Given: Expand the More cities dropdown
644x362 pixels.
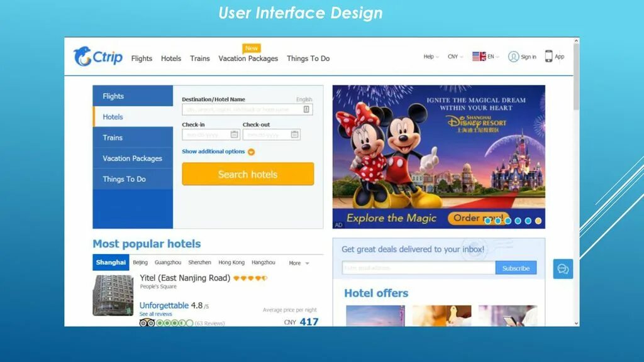Looking at the screenshot, I should pos(299,263).
